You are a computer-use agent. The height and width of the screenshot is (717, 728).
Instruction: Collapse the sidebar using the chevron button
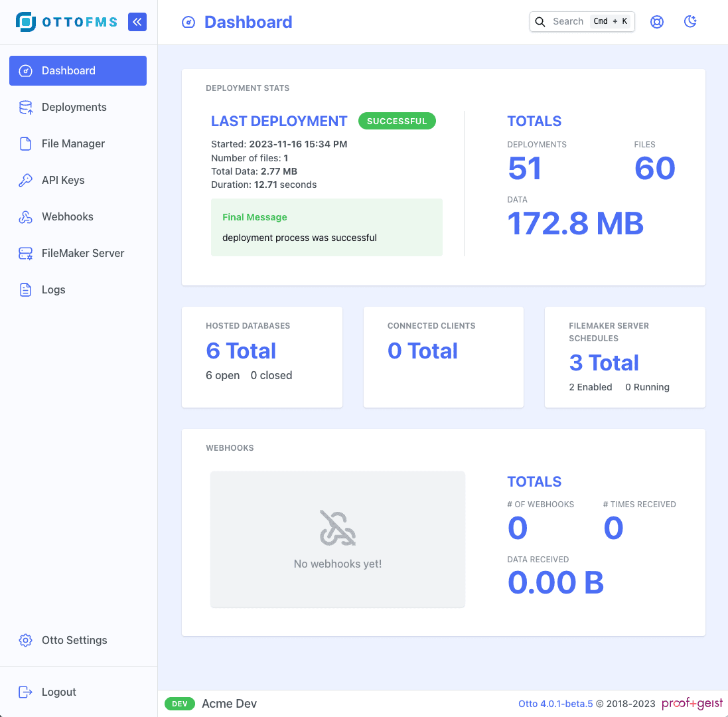[137, 21]
